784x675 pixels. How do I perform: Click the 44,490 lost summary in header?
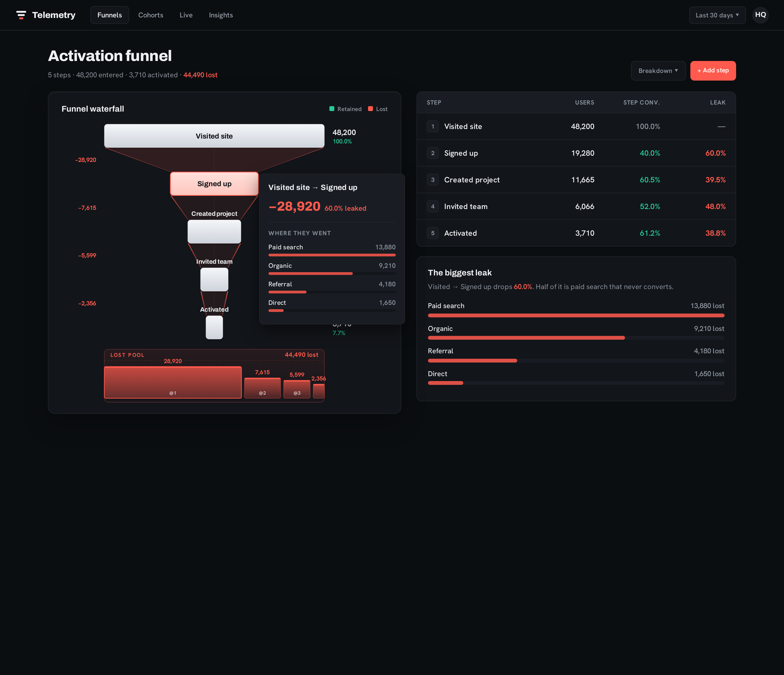coord(200,75)
